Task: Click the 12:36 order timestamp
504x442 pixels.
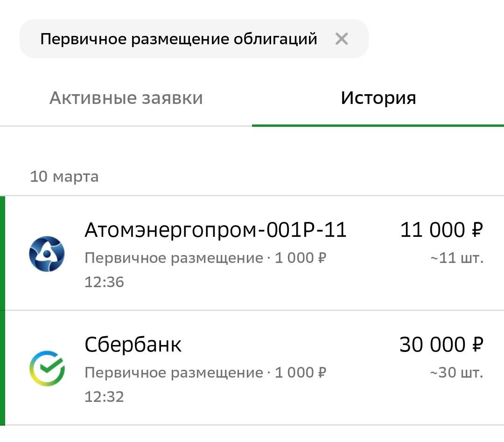Action: click(104, 282)
